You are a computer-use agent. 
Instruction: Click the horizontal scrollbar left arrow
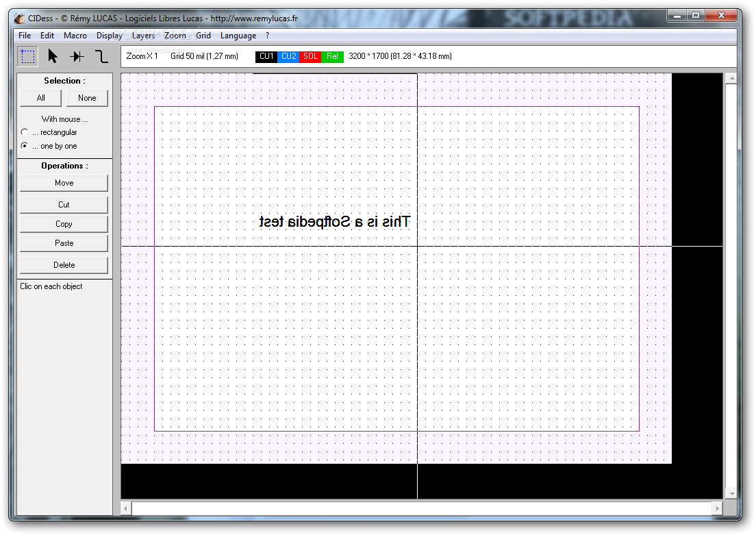point(126,508)
